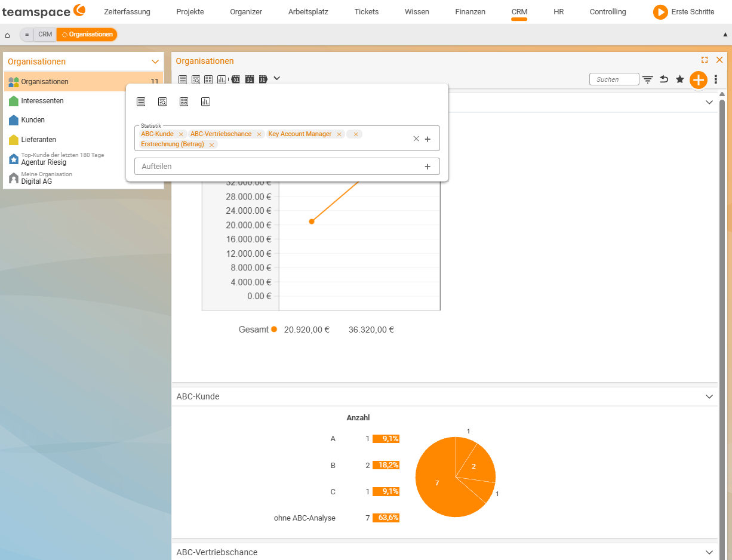Collapse the left Organisationen sidebar header
The height and width of the screenshot is (560, 732).
pyautogui.click(x=155, y=61)
